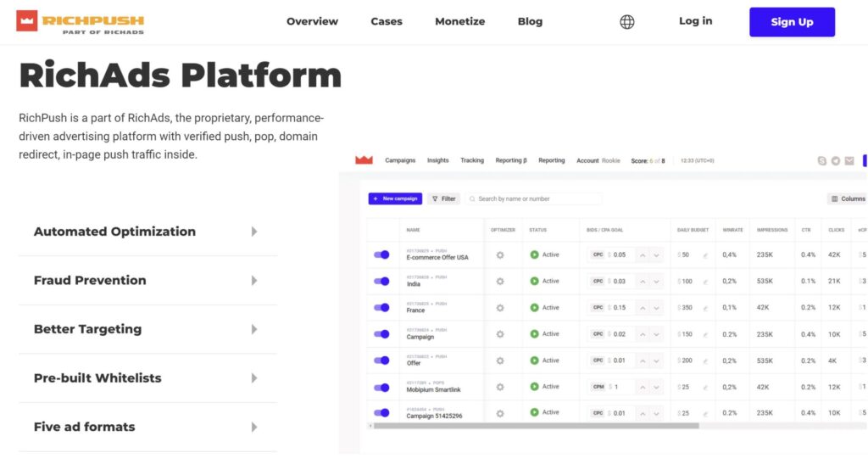Open optimizer gear for France campaign
Screen dimensions: 868x475
[500, 308]
